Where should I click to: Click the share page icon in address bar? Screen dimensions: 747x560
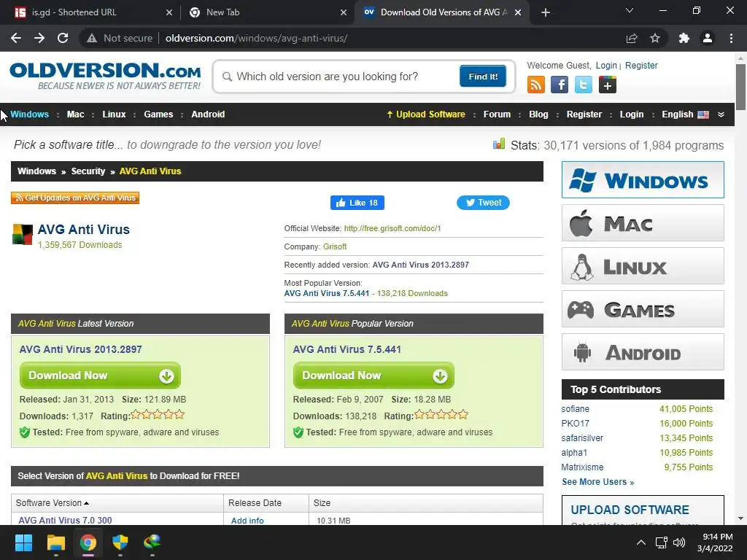[632, 38]
